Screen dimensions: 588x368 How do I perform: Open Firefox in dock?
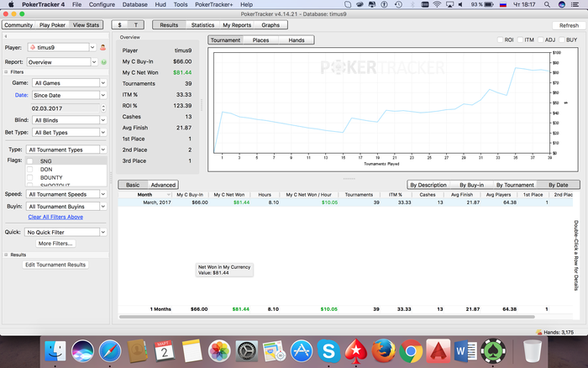tap(383, 351)
